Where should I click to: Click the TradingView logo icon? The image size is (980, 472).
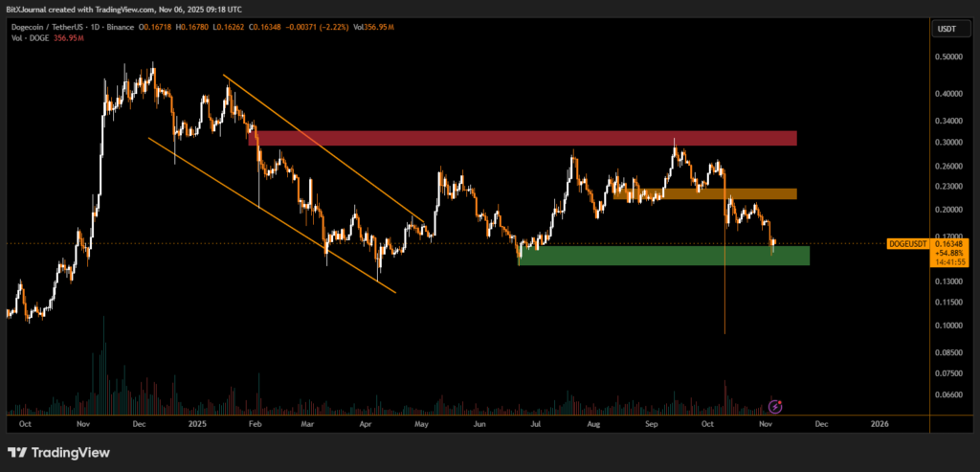(x=17, y=452)
